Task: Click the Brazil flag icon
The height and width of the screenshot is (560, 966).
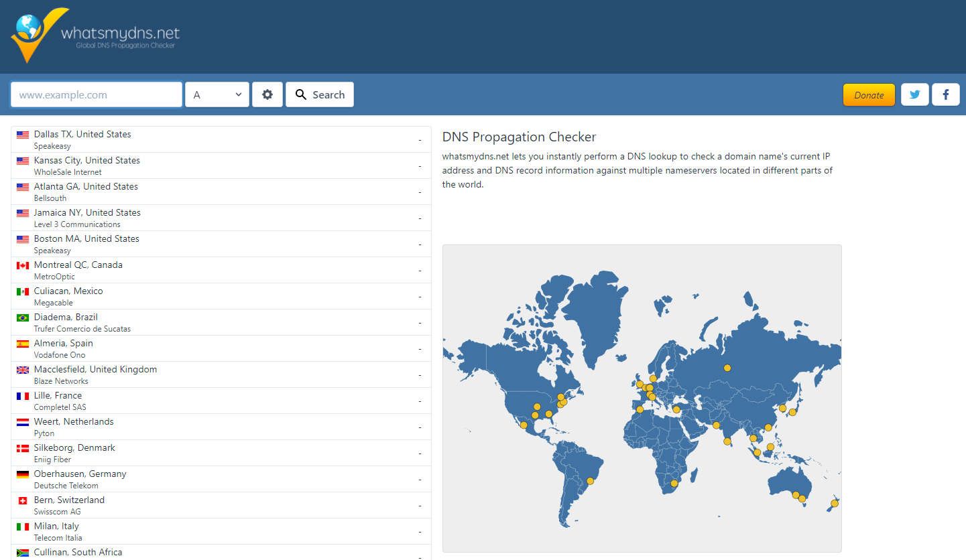Action: pyautogui.click(x=23, y=318)
